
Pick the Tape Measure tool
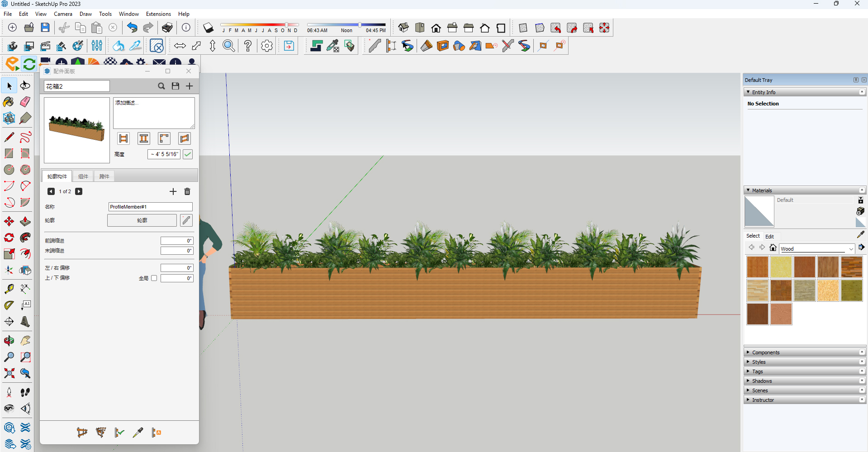pos(9,289)
